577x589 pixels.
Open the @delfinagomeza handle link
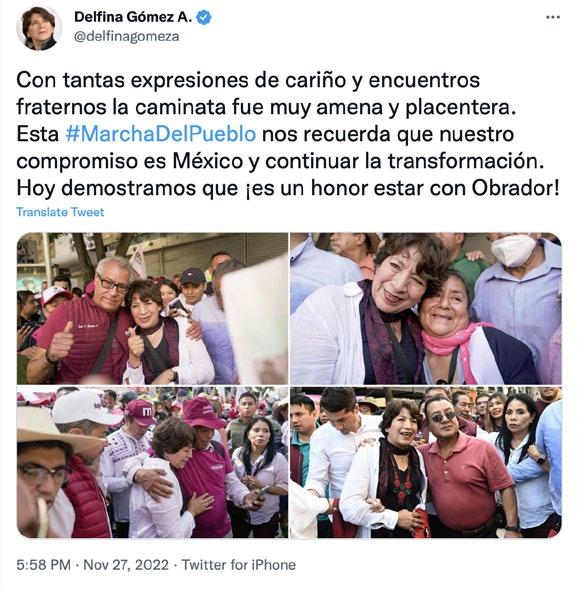127,37
